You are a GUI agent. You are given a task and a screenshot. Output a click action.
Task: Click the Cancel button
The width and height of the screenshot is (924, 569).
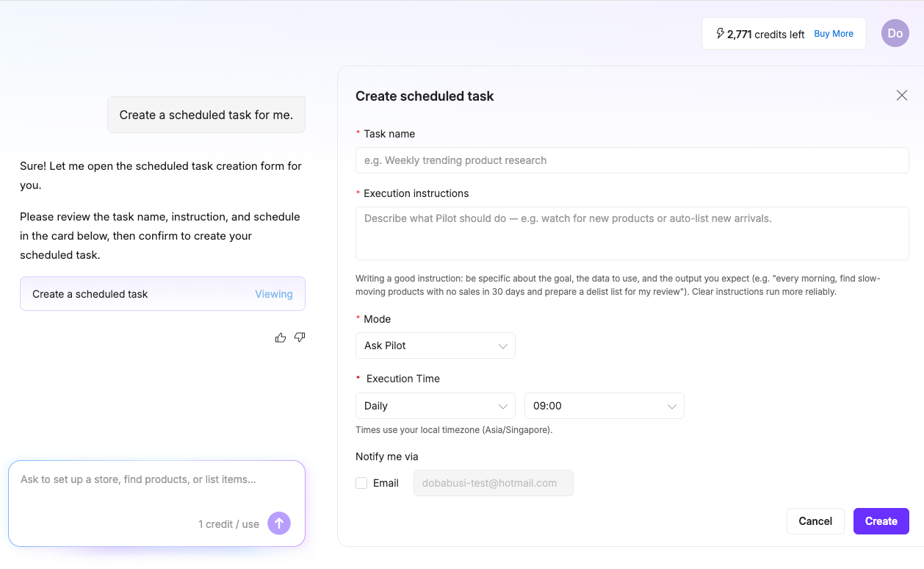click(x=815, y=521)
